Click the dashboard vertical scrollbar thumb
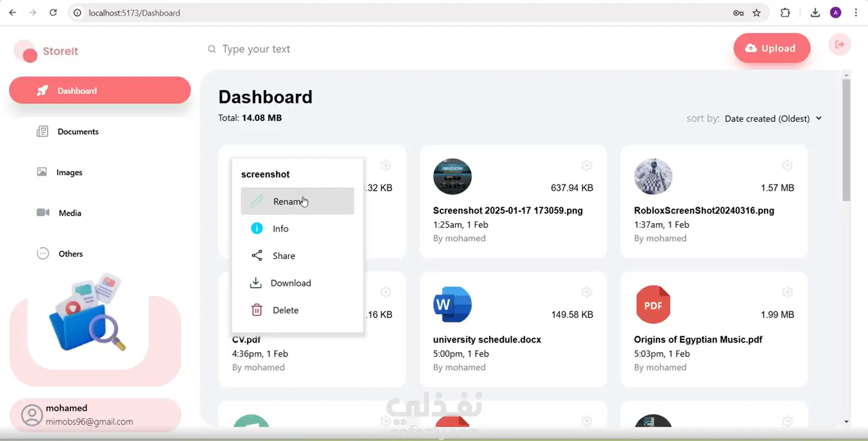This screenshot has height=441, width=868. click(x=846, y=139)
